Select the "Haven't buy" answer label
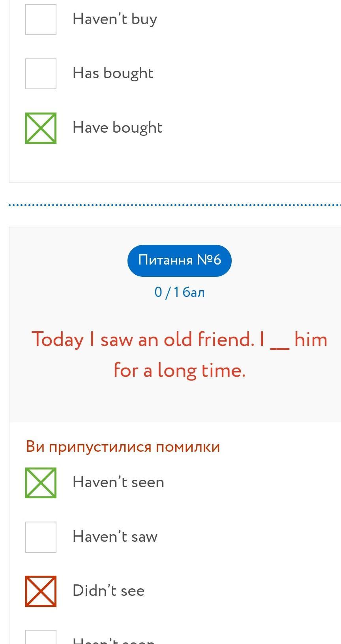Viewport: 341px width, 644px height. (x=115, y=19)
